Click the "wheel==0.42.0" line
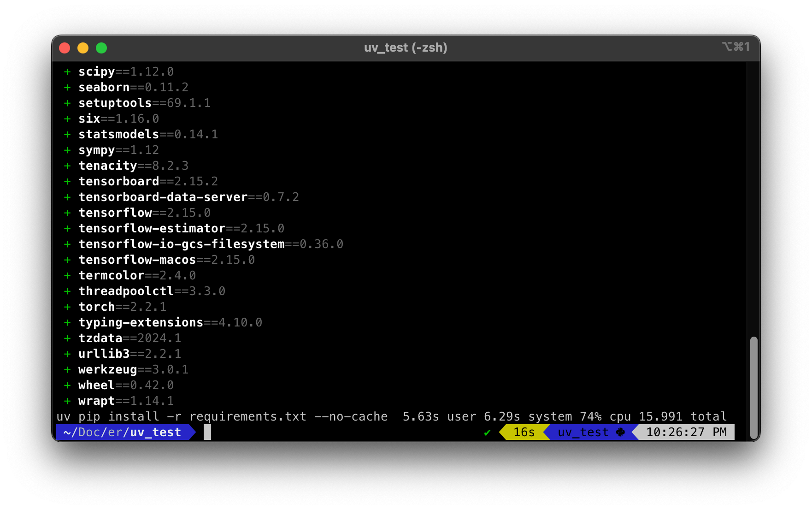The image size is (812, 510). click(119, 385)
